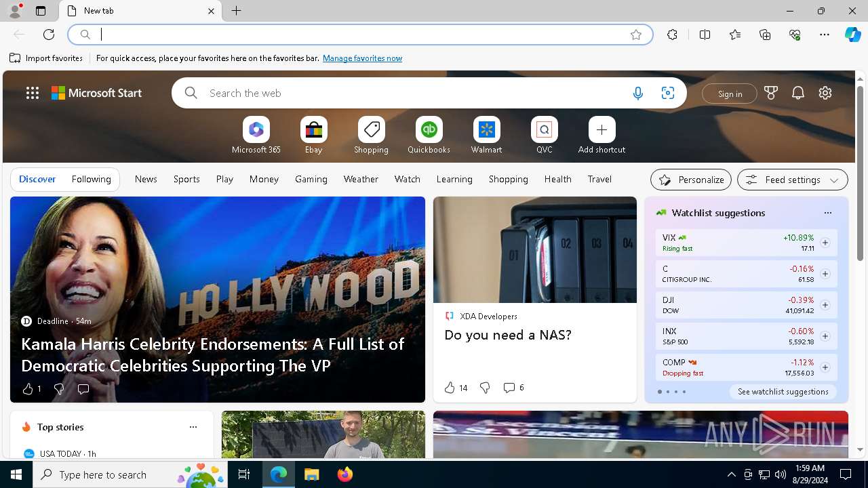The image size is (868, 488).
Task: Click the page vertical scrollbar
Action: tap(860, 174)
